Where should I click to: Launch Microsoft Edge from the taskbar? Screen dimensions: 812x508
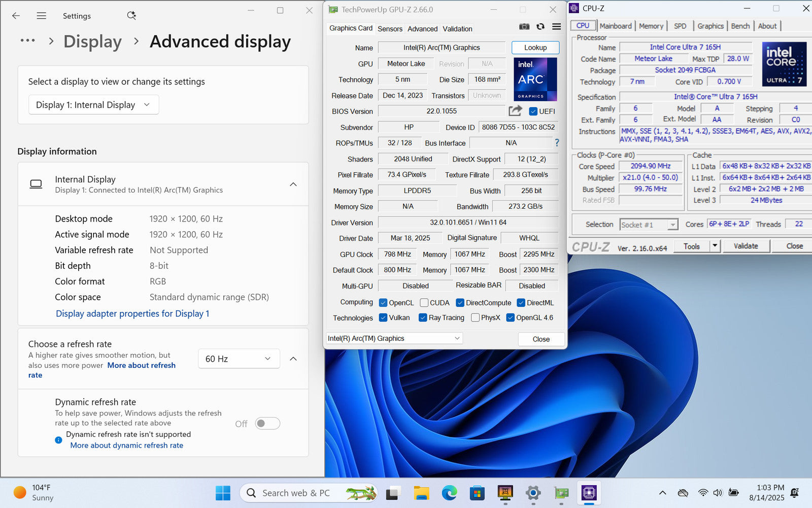click(449, 493)
